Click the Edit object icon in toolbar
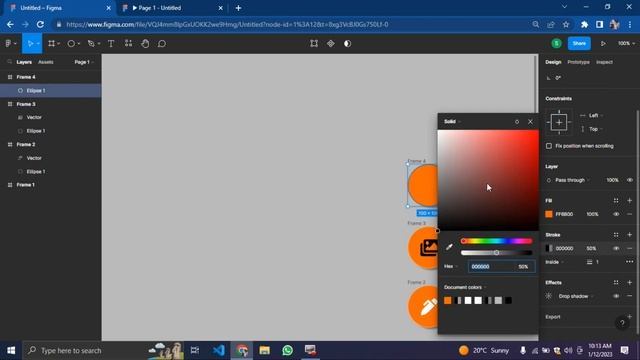This screenshot has width=640, height=360. (314, 43)
